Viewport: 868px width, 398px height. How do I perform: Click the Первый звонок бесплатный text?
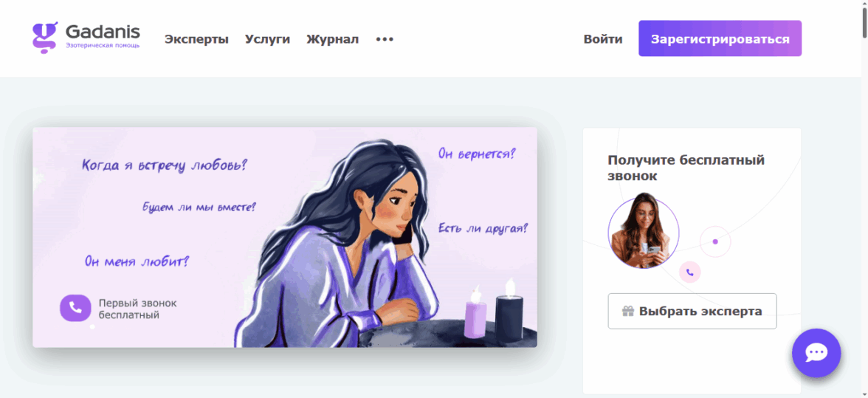click(x=138, y=309)
